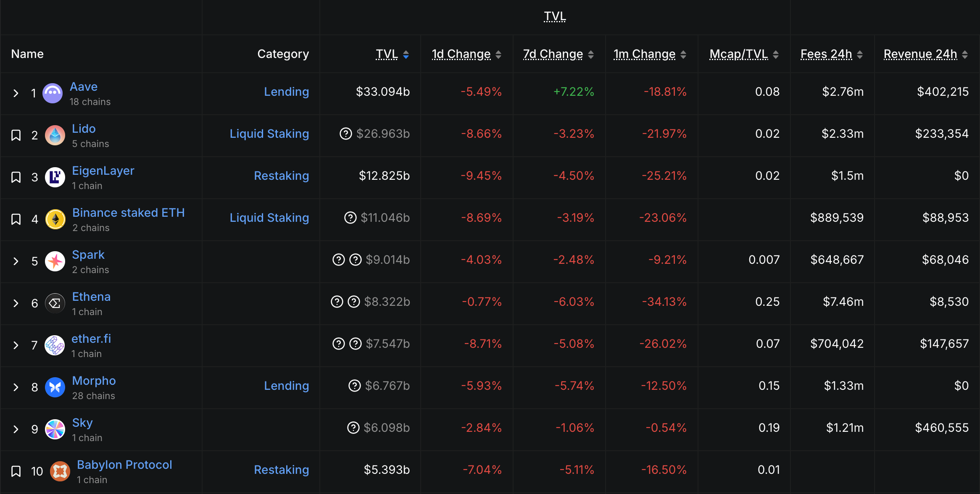Expand the Aave row chevron
980x494 pixels.
point(16,93)
